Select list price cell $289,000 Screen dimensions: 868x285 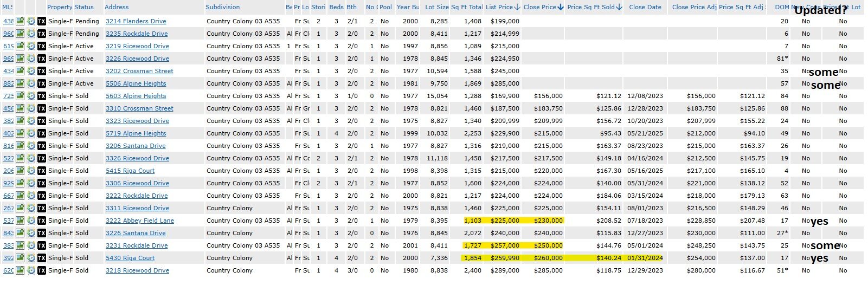(x=505, y=270)
